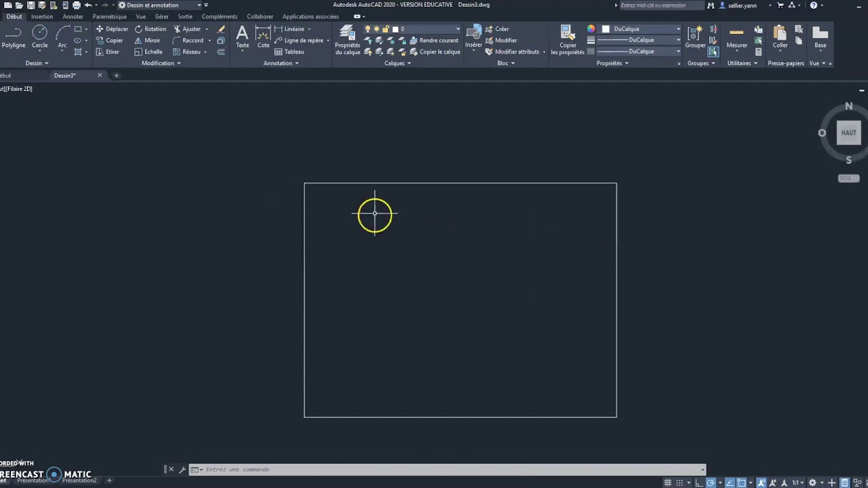Image resolution: width=868 pixels, height=488 pixels.
Task: Toggle quick properties in status bar
Action: pos(844,483)
